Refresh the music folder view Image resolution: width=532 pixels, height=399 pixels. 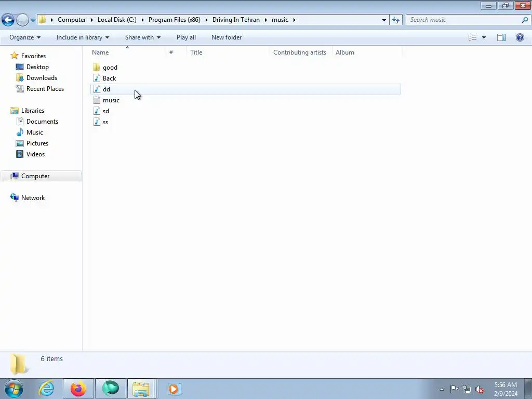pos(396,20)
